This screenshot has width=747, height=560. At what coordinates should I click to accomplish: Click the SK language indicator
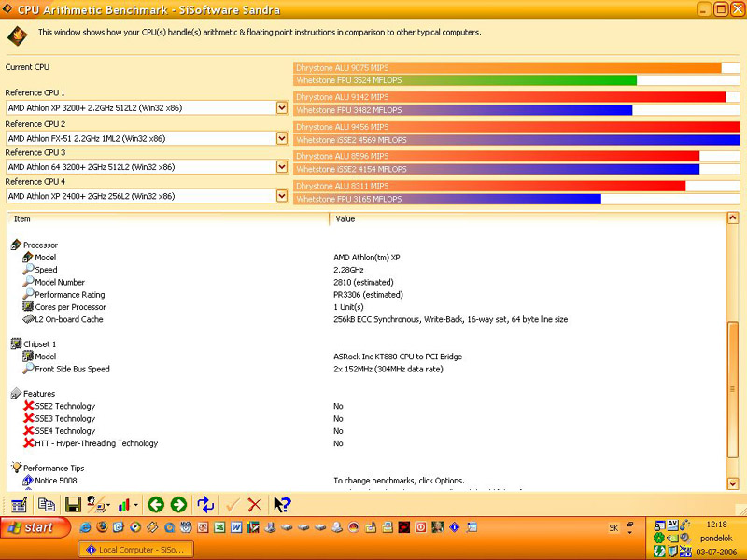pos(613,527)
